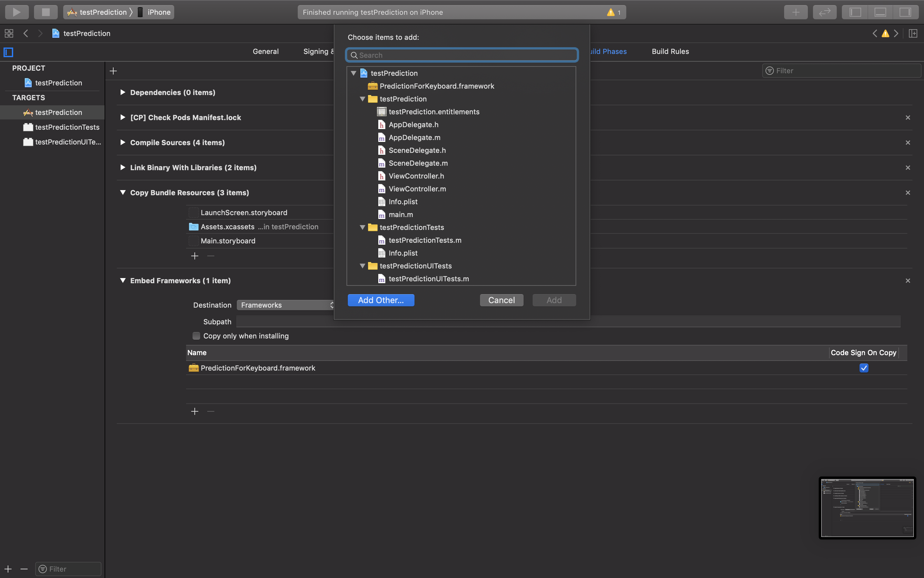This screenshot has height=578, width=924.
Task: Open the testPrediction scheme selector
Action: coord(97,12)
